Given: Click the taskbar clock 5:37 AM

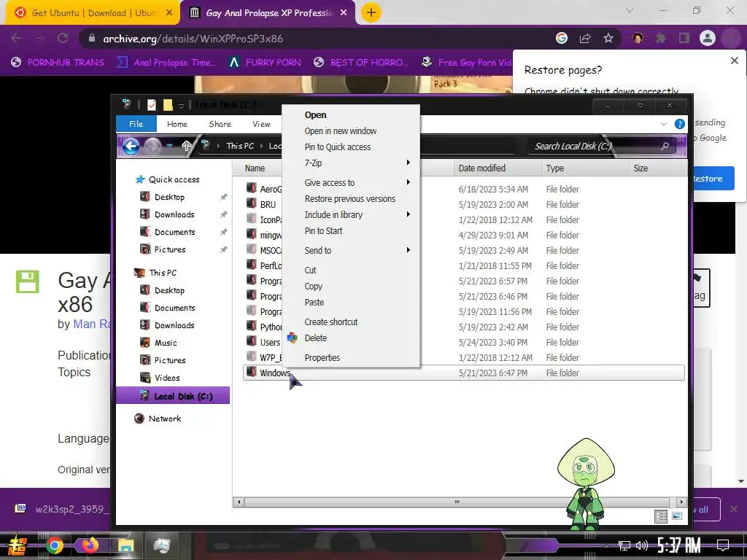Looking at the screenshot, I should pos(679,545).
